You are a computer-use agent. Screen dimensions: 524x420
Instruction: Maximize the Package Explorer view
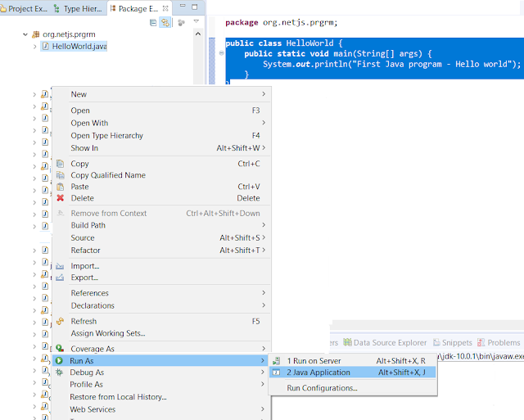tap(195, 7)
